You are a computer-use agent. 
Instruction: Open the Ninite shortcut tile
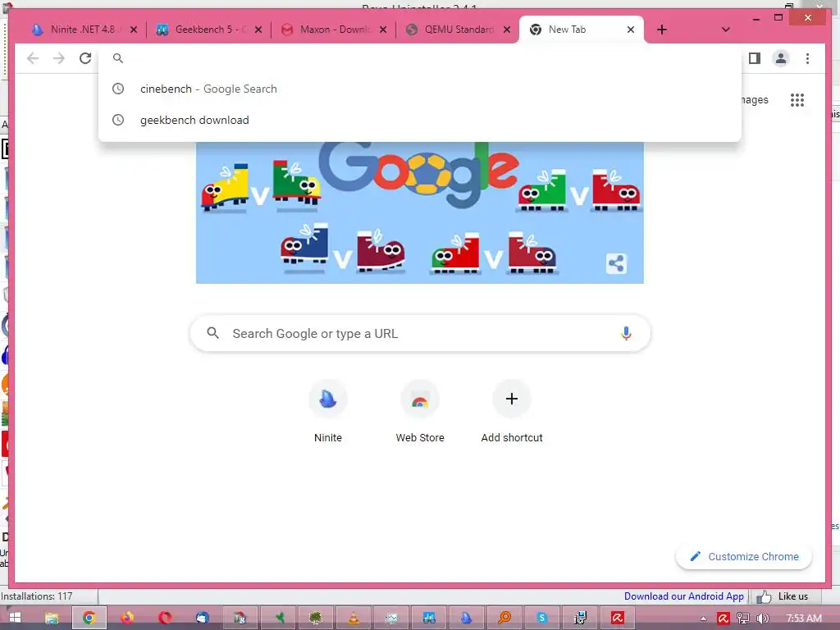tap(328, 412)
